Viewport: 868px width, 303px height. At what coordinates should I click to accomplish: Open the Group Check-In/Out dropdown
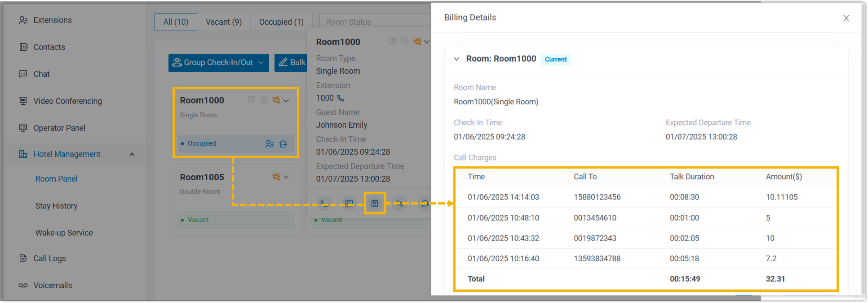(x=218, y=62)
